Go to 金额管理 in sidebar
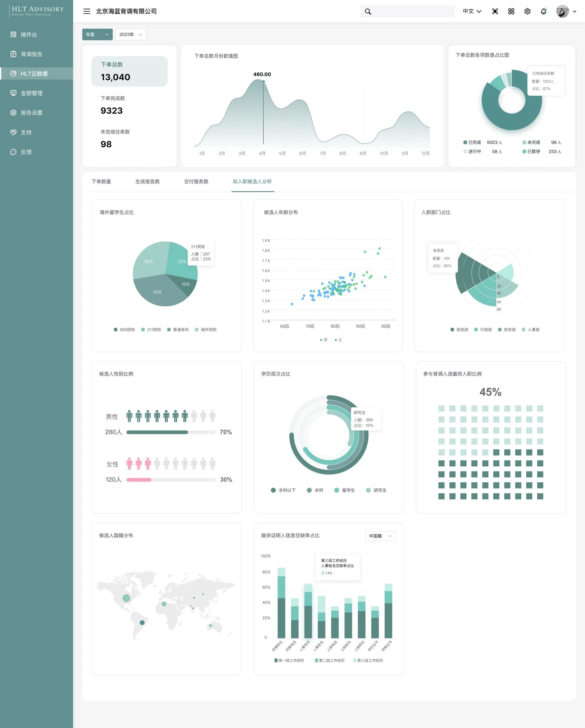Screen dimensions: 585x728 click(x=31, y=93)
